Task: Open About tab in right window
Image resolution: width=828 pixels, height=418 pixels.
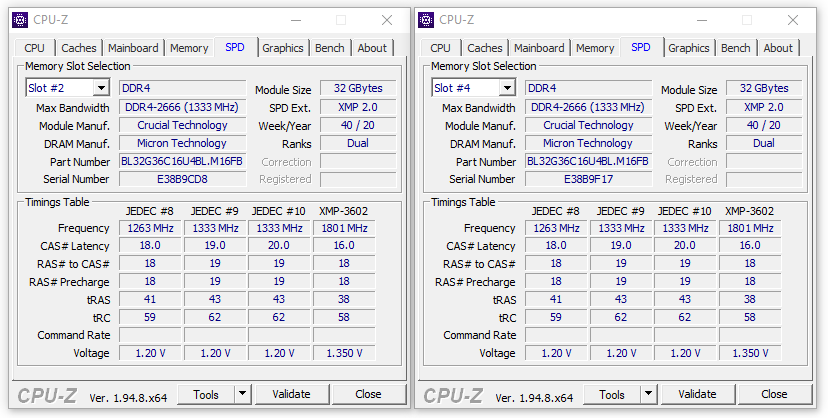Action: click(778, 48)
